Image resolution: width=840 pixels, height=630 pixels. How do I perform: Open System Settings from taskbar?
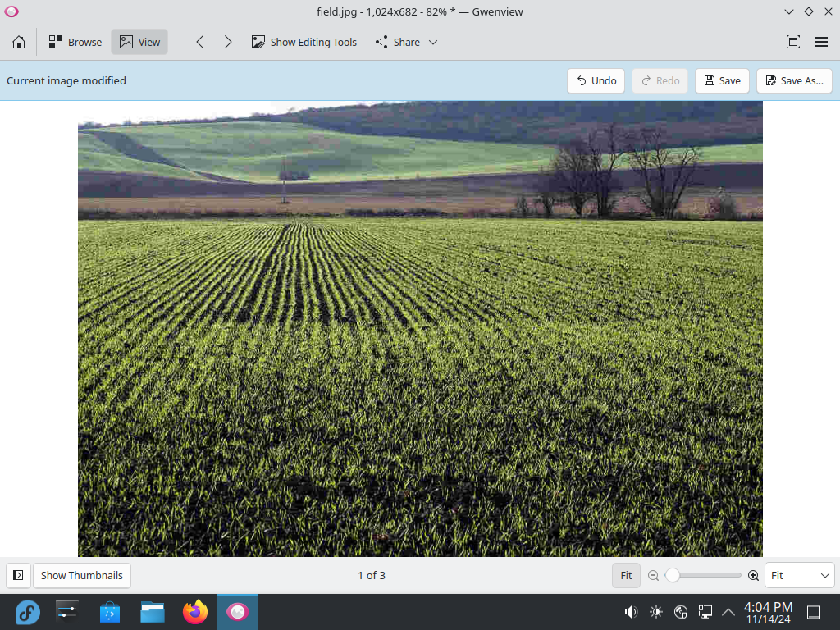pyautogui.click(x=67, y=612)
